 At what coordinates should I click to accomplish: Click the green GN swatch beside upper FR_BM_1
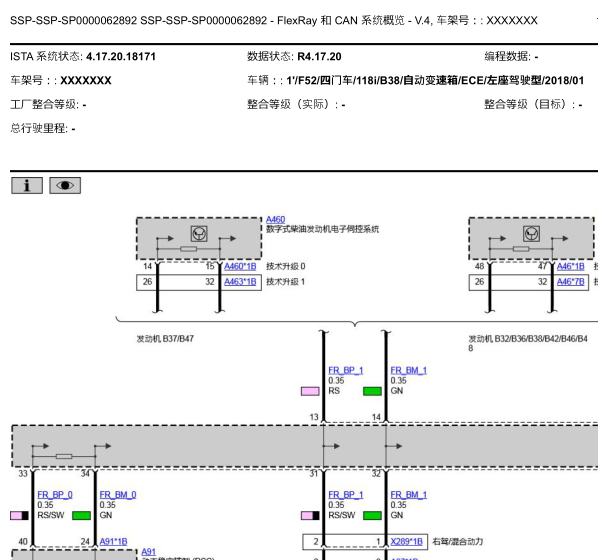tap(372, 391)
